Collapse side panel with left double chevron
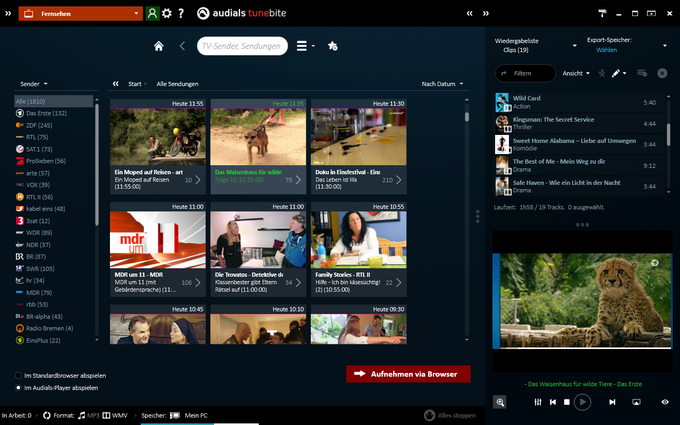Image resolution: width=680 pixels, height=425 pixels. coord(469,13)
